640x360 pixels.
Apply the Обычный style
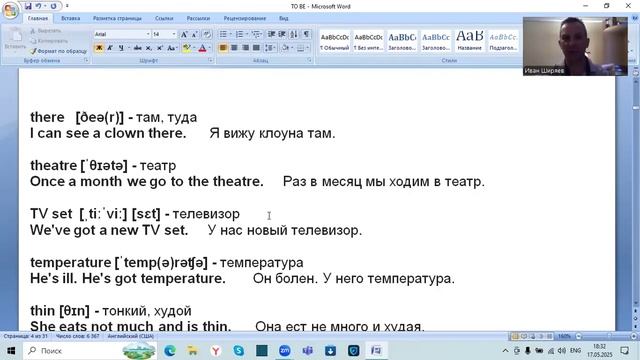pos(334,41)
